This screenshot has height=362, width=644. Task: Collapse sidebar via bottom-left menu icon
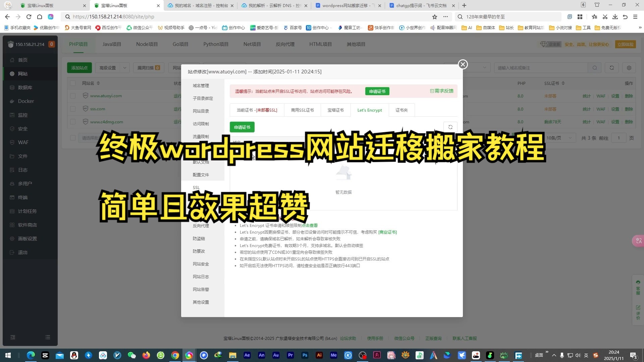point(13,337)
